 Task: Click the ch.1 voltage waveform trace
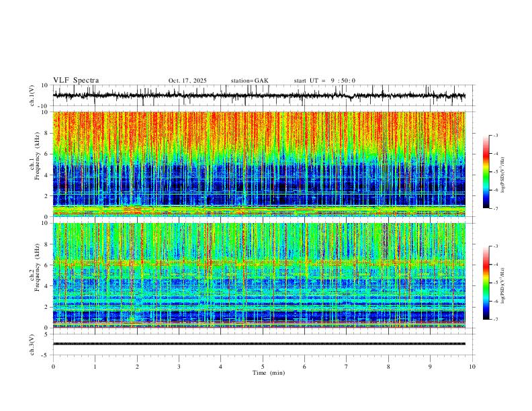(259, 95)
